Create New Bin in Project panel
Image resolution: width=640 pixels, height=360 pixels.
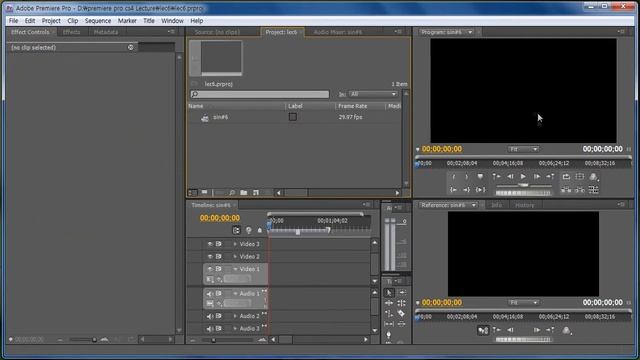244,193
